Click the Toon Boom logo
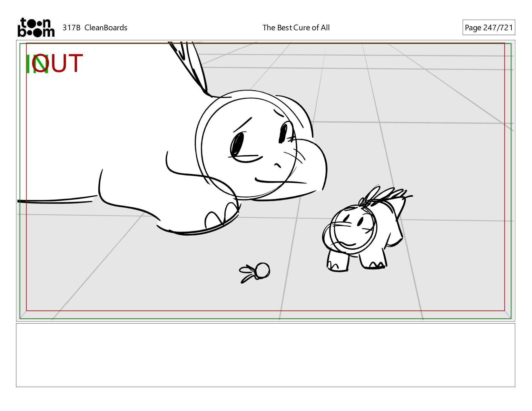The height and width of the screenshot is (411, 532). pos(36,27)
